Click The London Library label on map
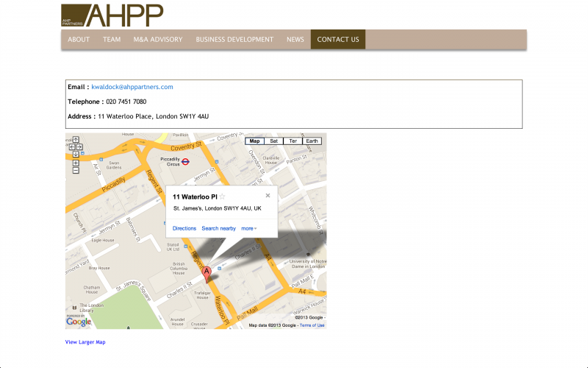 tap(90, 308)
